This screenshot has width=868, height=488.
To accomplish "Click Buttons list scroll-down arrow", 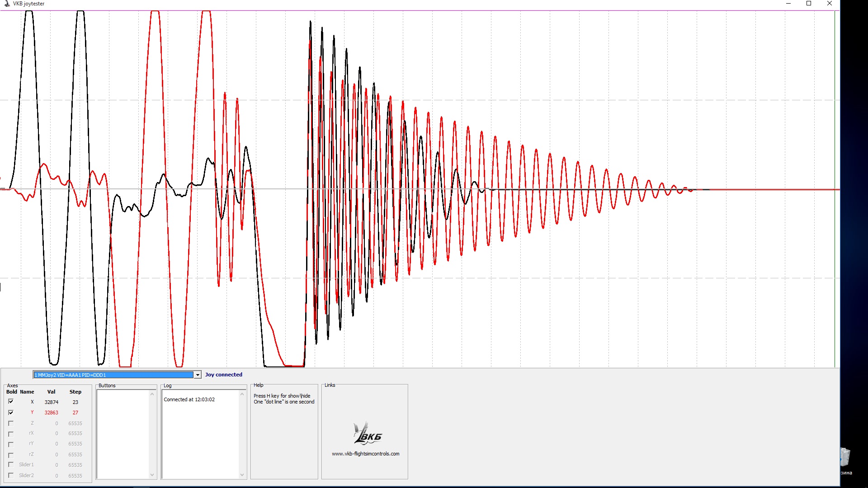I will 152,475.
